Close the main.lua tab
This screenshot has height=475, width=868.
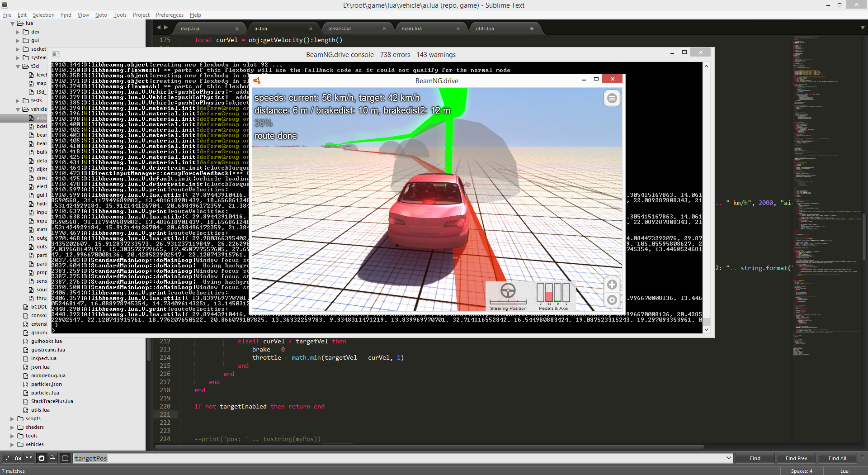point(458,28)
